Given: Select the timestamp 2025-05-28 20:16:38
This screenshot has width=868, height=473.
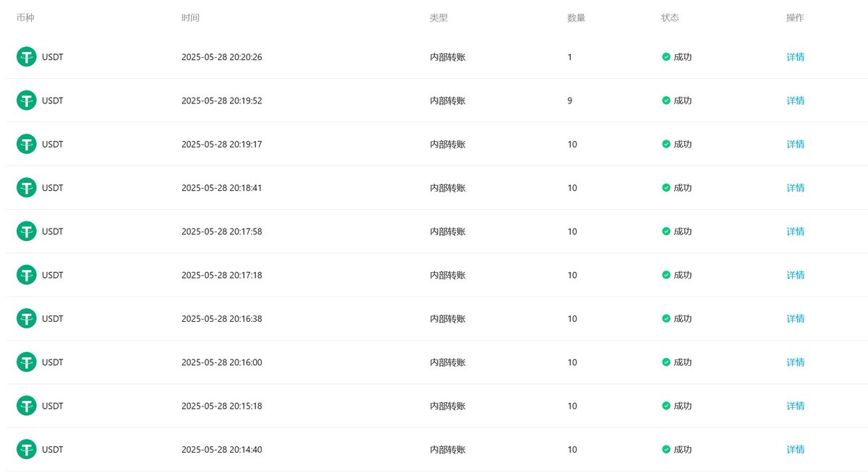Looking at the screenshot, I should pyautogui.click(x=222, y=318).
